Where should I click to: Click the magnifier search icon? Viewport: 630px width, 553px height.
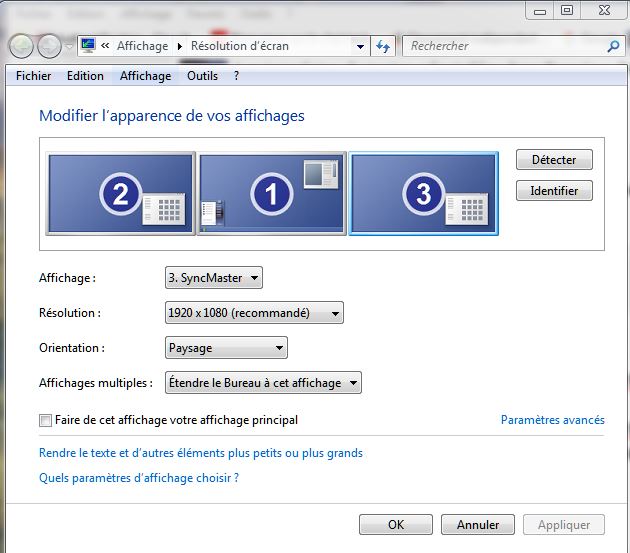(x=613, y=46)
